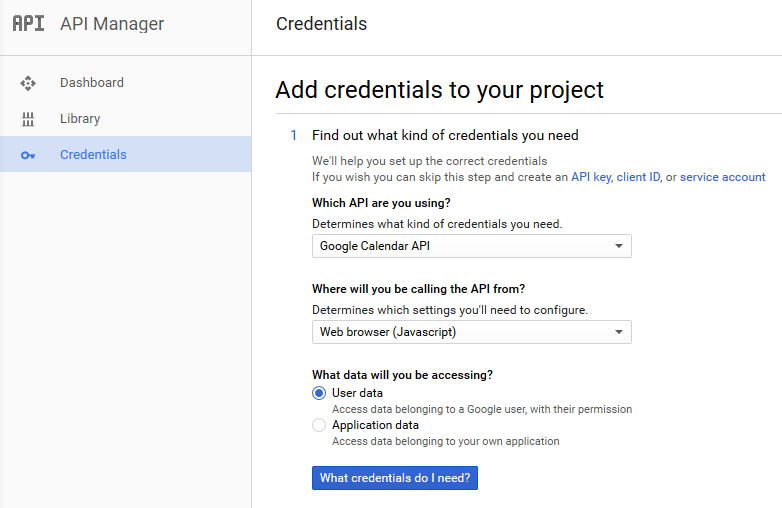782x508 pixels.
Task: Click the API logo icon
Action: [x=28, y=23]
